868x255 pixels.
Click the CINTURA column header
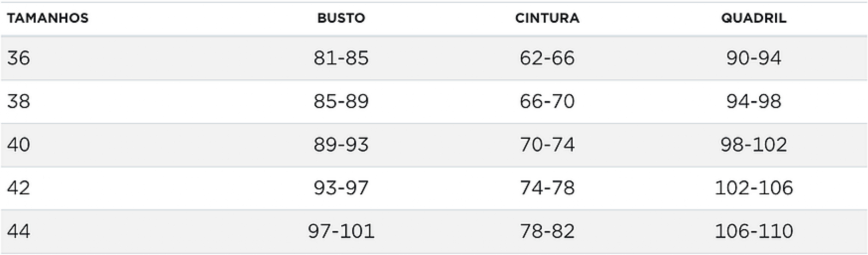(547, 18)
